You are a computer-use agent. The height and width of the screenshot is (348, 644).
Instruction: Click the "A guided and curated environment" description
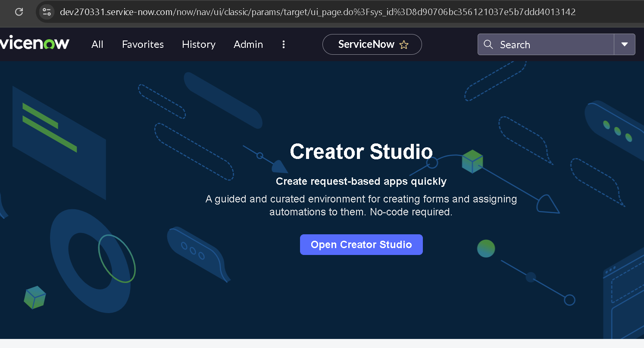tap(361, 205)
